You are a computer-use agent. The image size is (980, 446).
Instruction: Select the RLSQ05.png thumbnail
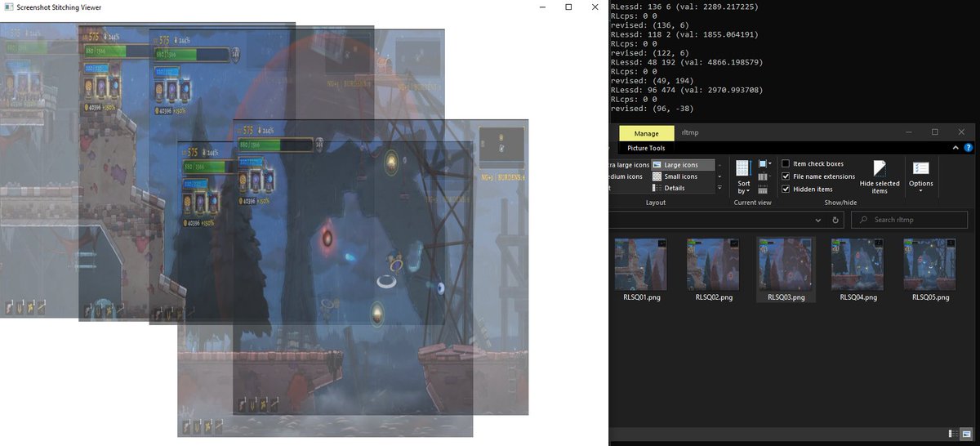[x=929, y=265]
